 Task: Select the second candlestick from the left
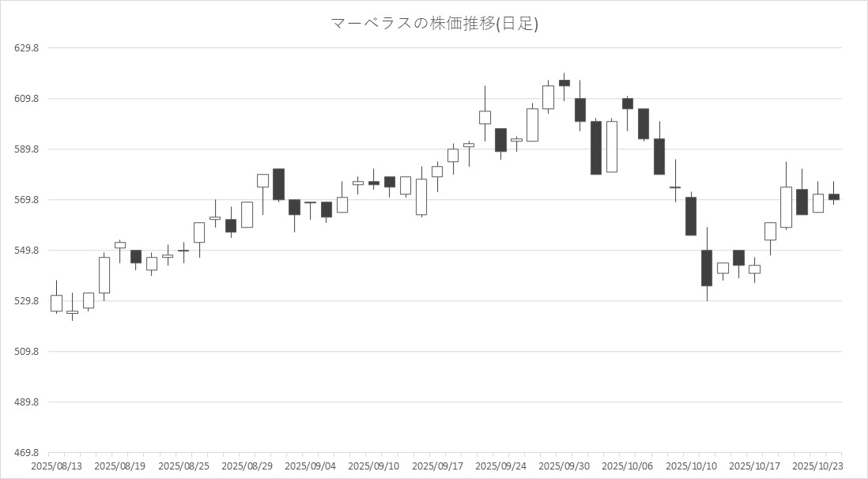point(72,312)
